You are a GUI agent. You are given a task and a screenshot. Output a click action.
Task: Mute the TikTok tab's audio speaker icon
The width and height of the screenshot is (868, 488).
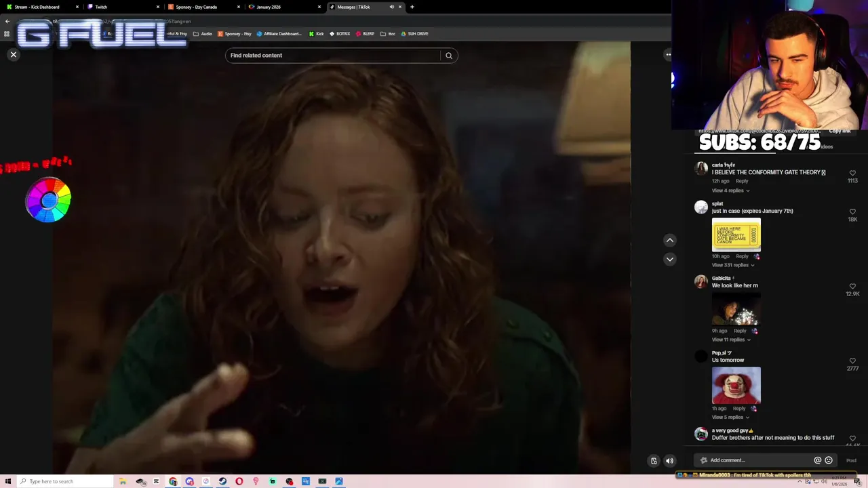point(391,7)
